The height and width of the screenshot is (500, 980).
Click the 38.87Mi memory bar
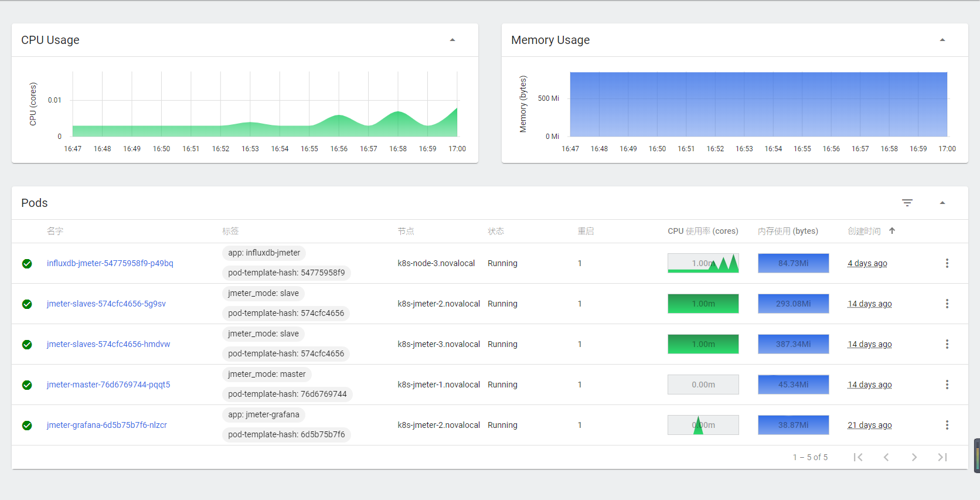coord(794,425)
